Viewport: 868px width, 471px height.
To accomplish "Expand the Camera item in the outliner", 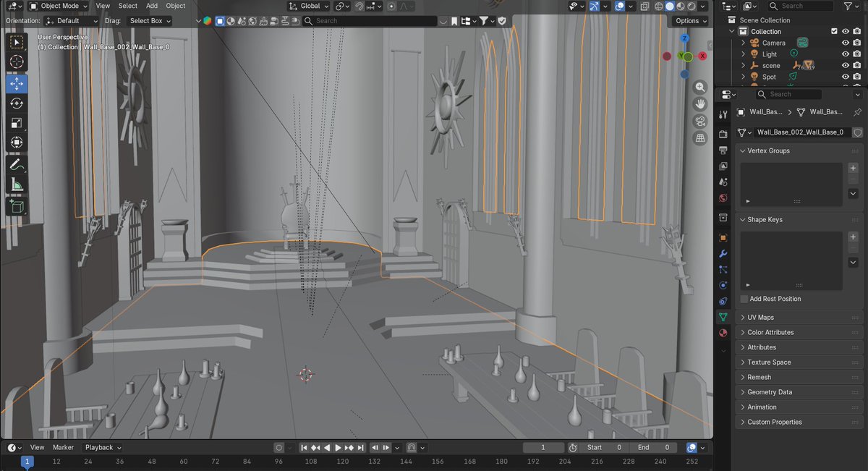I will tap(743, 42).
